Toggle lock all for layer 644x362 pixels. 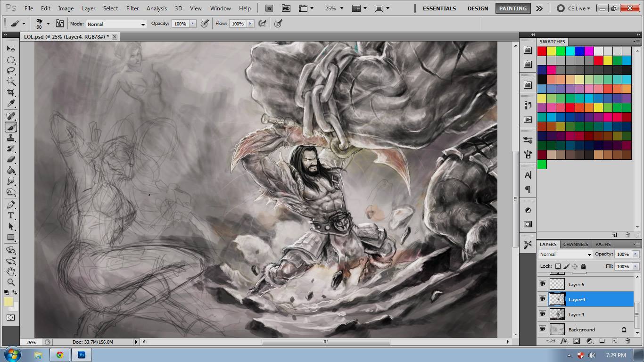pyautogui.click(x=583, y=266)
